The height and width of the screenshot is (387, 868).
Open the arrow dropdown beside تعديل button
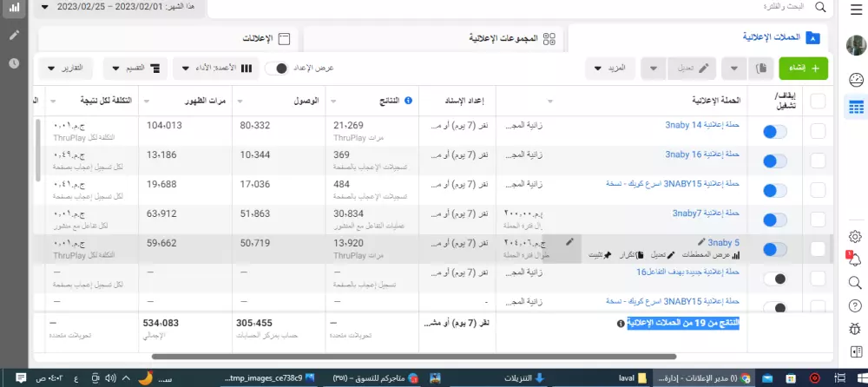[654, 68]
